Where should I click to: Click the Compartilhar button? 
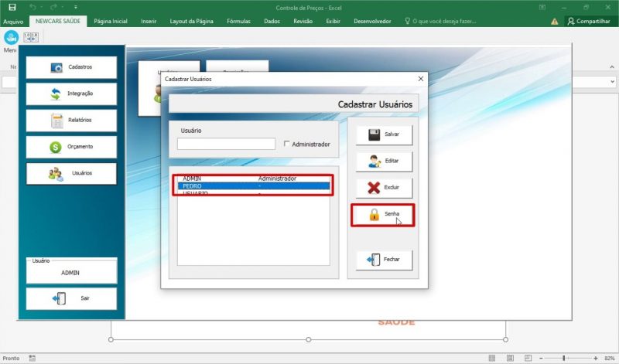click(592, 22)
